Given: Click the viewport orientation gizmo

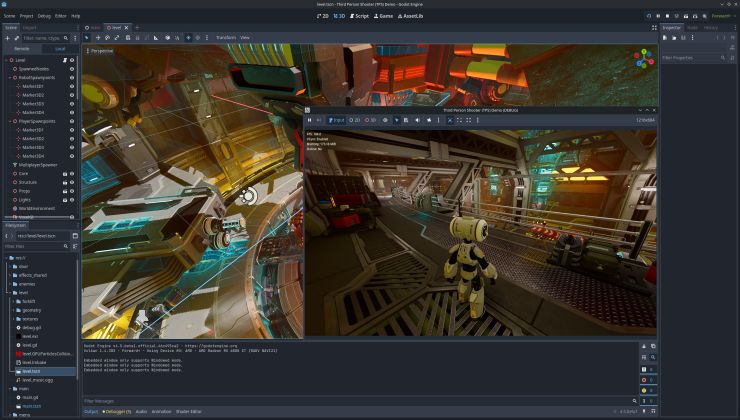Looking at the screenshot, I should tap(642, 58).
